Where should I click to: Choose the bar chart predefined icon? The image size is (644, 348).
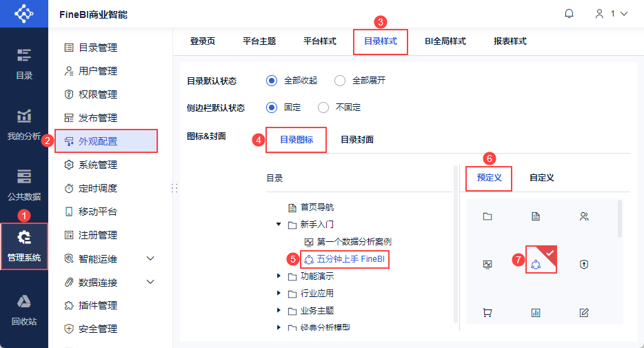[x=536, y=312]
